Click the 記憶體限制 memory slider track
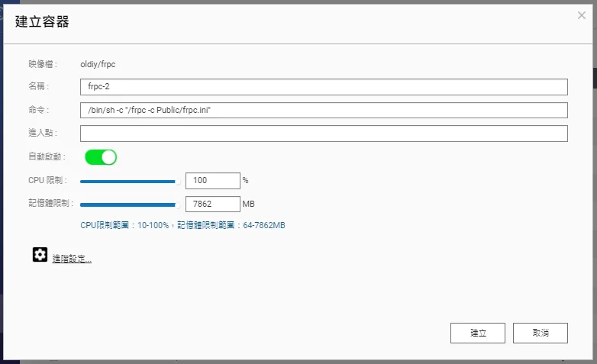The height and width of the screenshot is (364, 597). [x=127, y=205]
